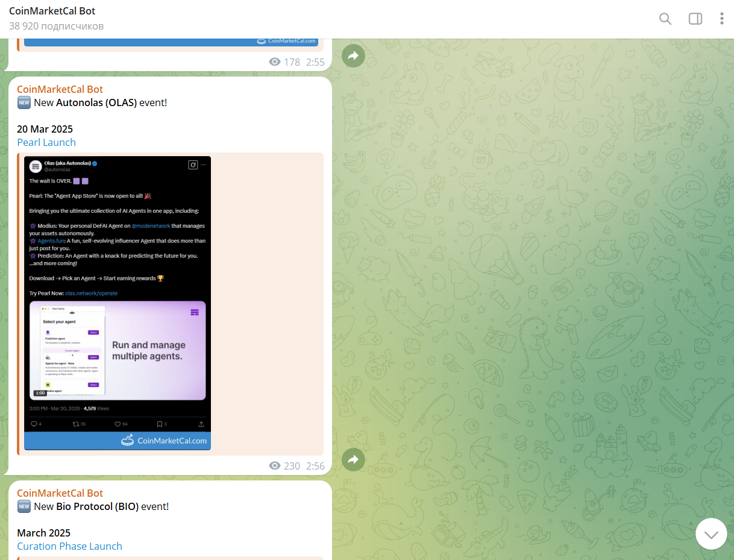Open the CoinMarketCal Bot channel info from header title

point(52,11)
